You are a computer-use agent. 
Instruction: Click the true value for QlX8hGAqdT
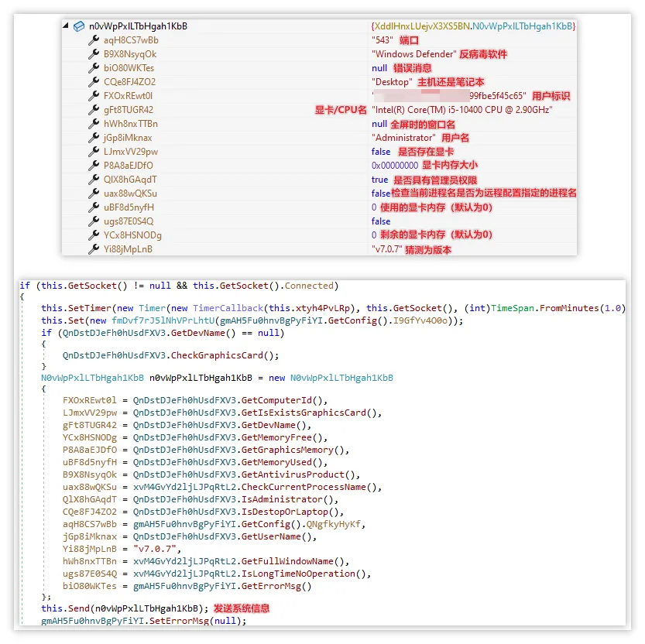(379, 180)
